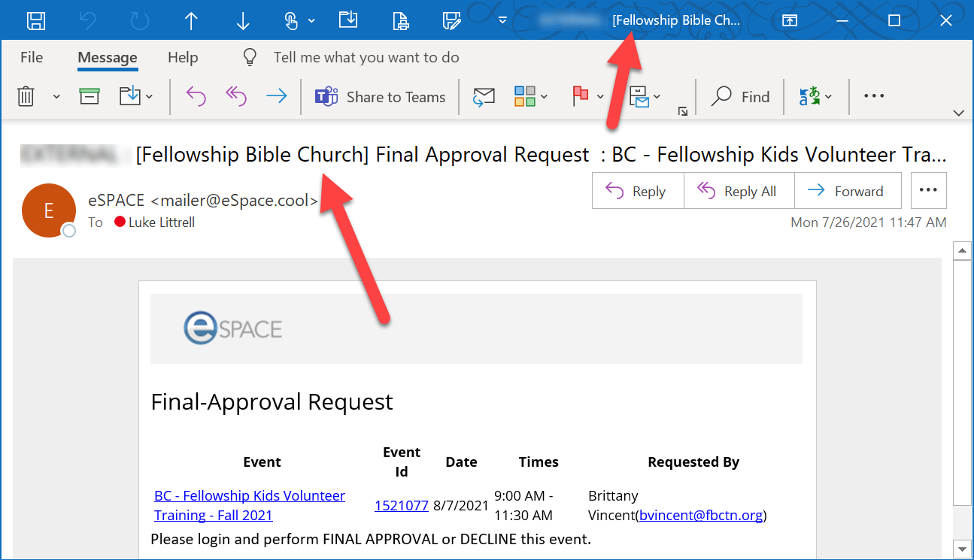Viewport: 974px width, 560px height.
Task: Open the Customize Quick Access Toolbar dropdown
Action: point(502,21)
